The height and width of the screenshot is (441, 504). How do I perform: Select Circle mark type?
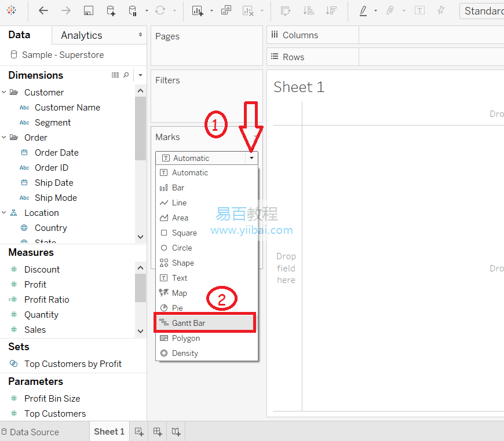pos(207,248)
